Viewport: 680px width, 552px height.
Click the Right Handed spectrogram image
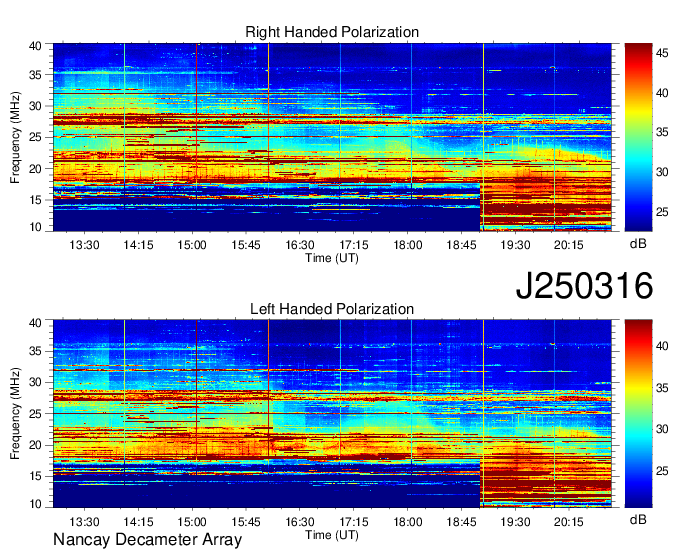tap(332, 137)
